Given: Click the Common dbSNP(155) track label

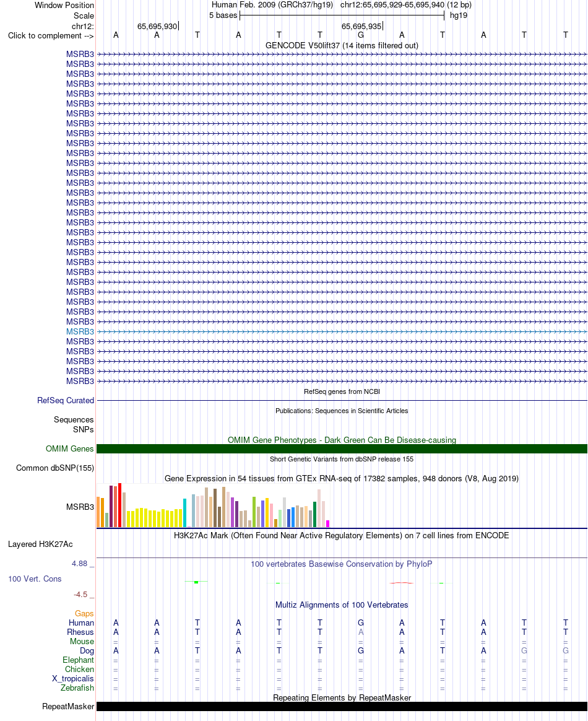Looking at the screenshot, I should pyautogui.click(x=55, y=468).
